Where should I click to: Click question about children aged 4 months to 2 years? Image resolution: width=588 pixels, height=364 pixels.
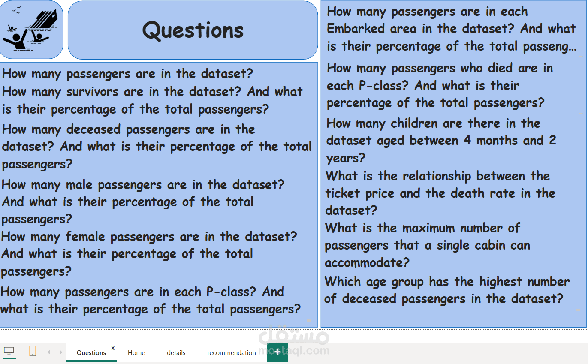(441, 141)
